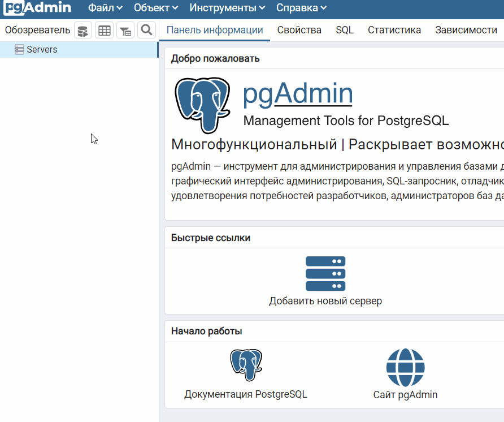Click the PostgreSQL elephant documentation icon

click(x=246, y=365)
